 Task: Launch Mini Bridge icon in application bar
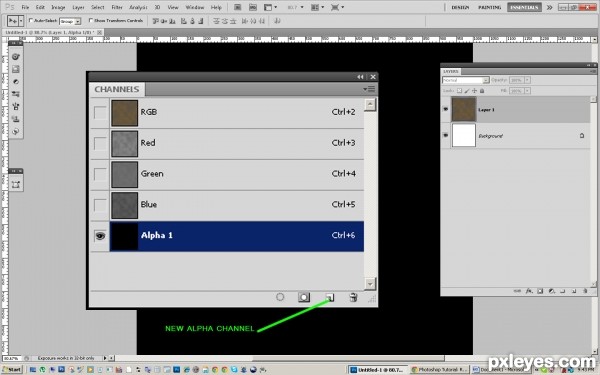pyautogui.click(x=253, y=7)
